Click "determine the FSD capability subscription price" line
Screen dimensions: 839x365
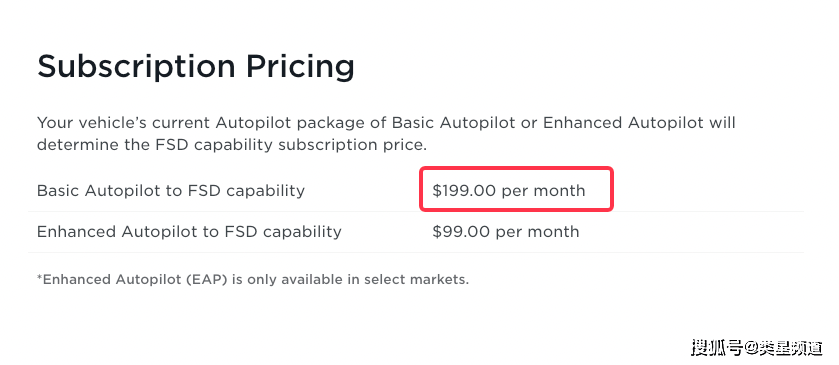pos(231,145)
